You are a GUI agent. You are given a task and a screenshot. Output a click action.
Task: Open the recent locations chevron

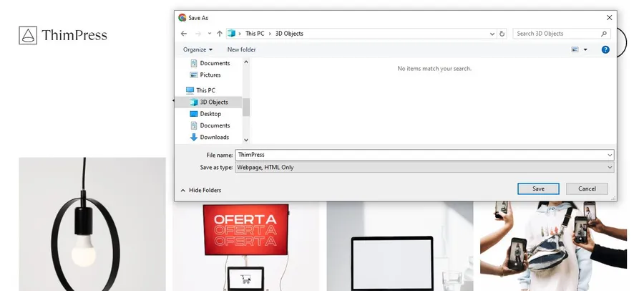(x=210, y=34)
